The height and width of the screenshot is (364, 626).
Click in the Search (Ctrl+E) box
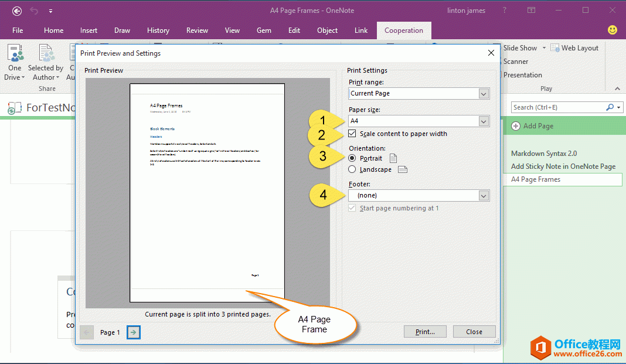point(558,107)
